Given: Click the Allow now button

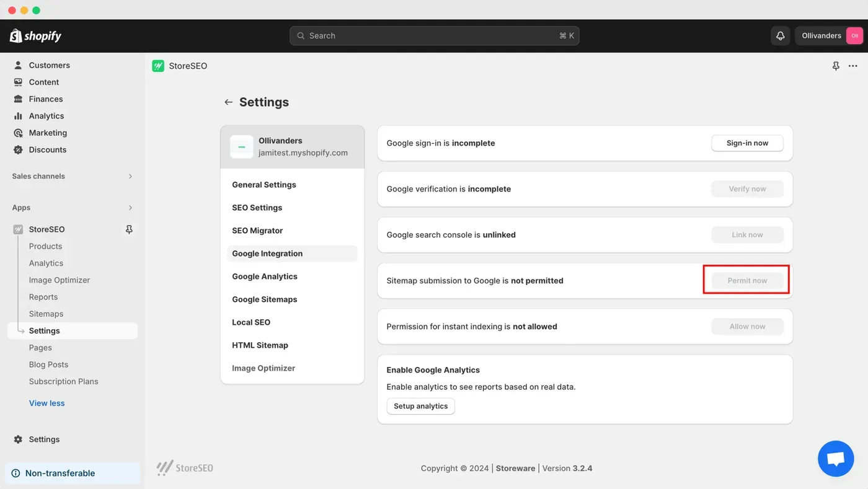Looking at the screenshot, I should click(747, 327).
